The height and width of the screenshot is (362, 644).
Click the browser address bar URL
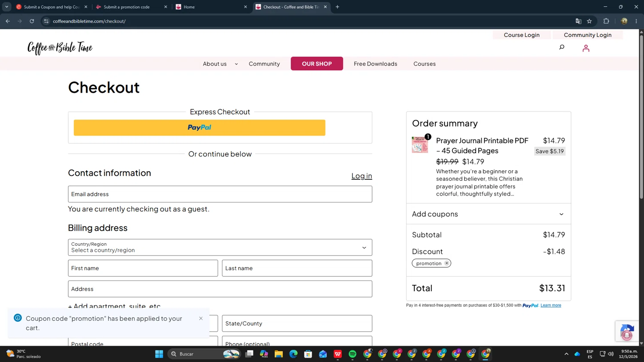[89, 21]
